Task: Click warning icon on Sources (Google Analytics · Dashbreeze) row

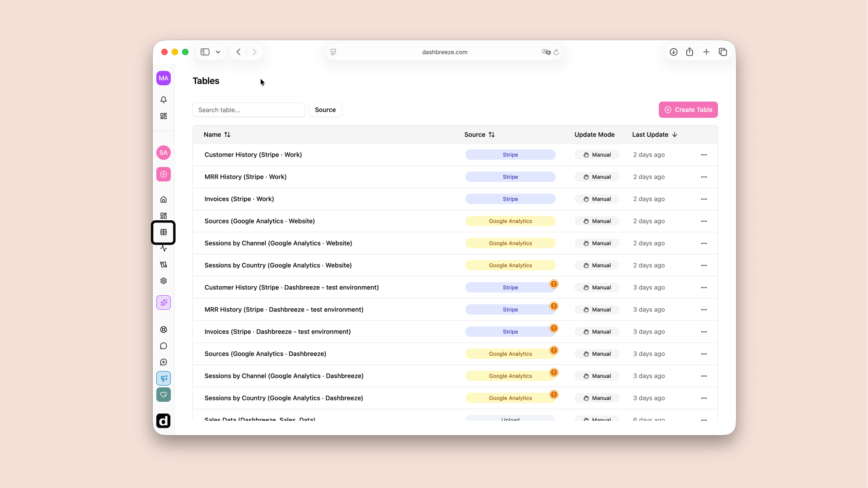Action: [554, 350]
